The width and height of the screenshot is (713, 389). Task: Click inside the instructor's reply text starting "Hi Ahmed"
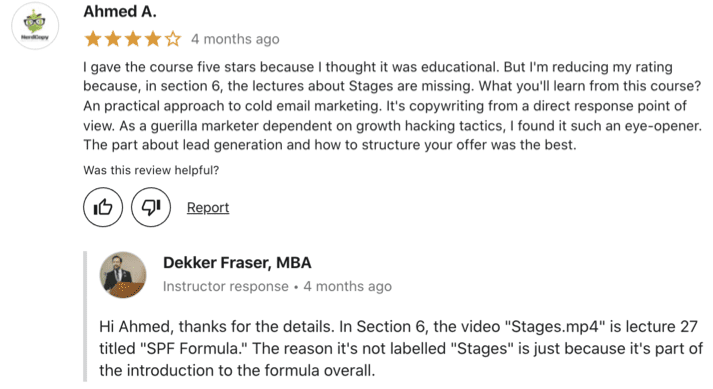pyautogui.click(x=401, y=349)
